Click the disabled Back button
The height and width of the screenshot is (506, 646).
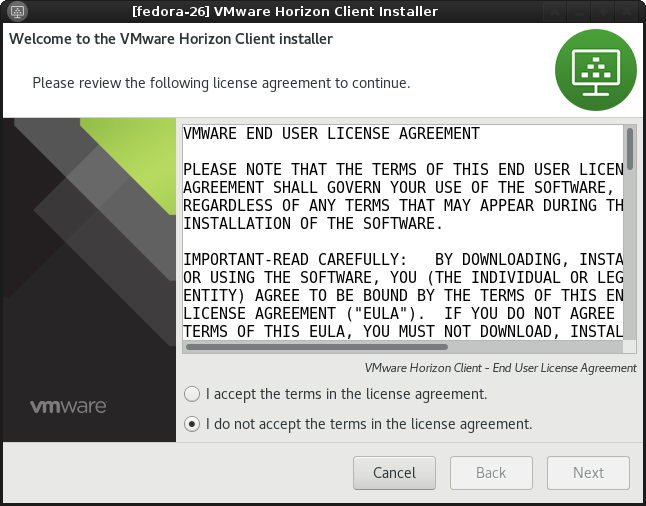pos(491,473)
